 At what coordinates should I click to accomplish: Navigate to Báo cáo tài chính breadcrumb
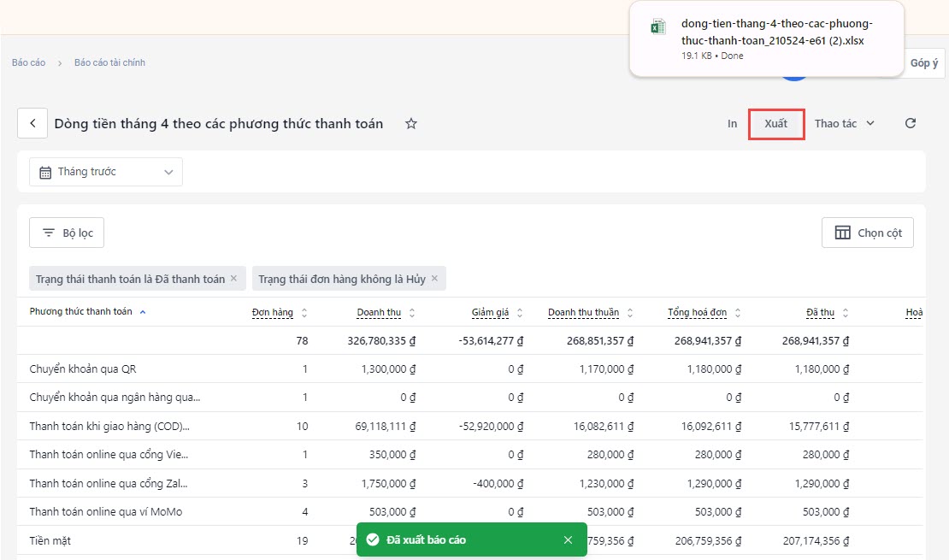click(109, 62)
